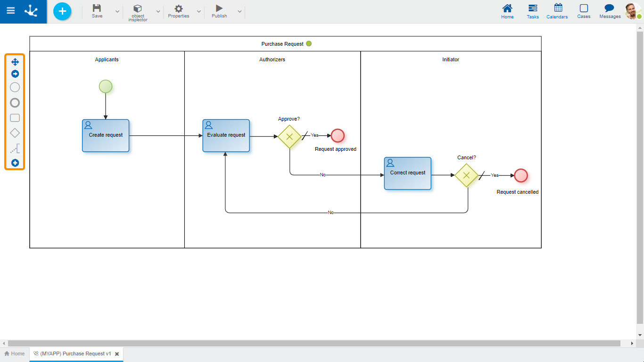644x362 pixels.
Task: Close the Purchase Request v1 tab
Action: coord(117,354)
